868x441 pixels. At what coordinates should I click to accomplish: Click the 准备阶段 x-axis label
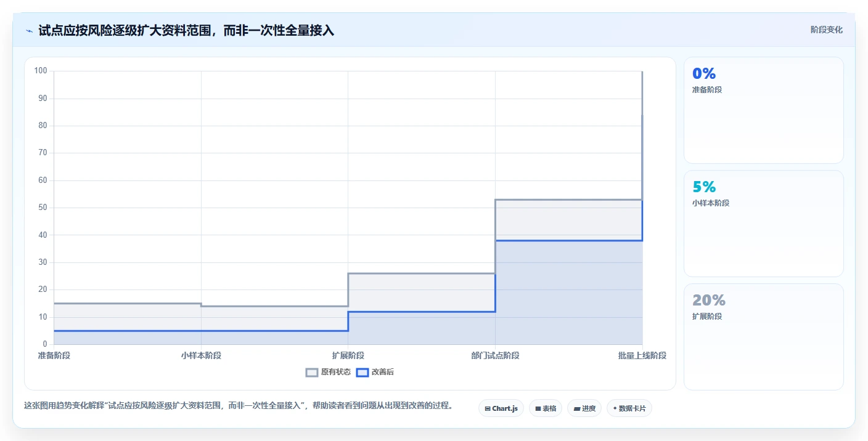[x=54, y=355]
